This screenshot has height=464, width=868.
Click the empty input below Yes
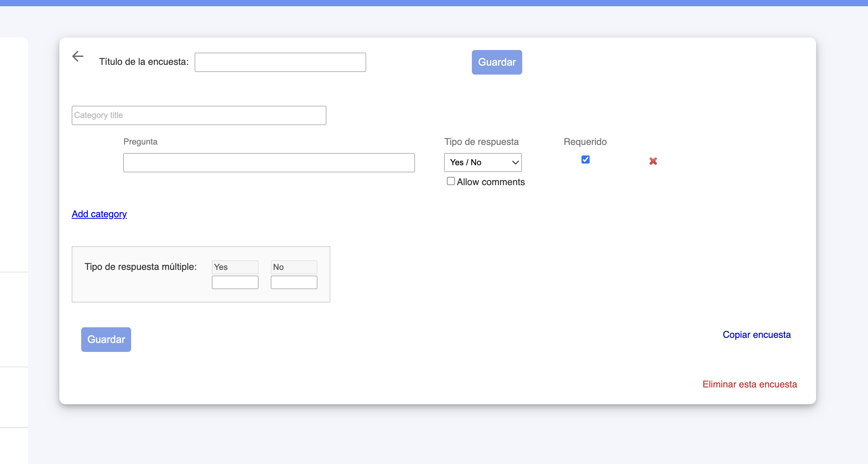click(x=235, y=282)
